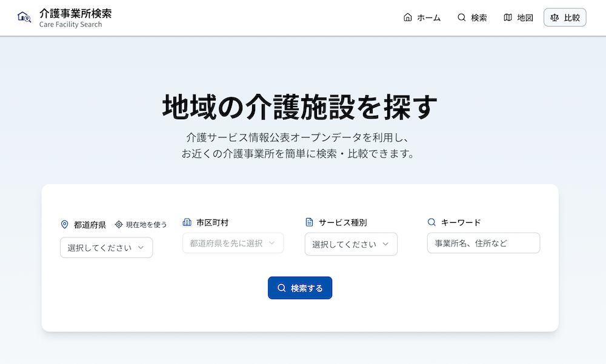Screen dimensions: 606x364
Task: Click the magnifier icon inside 検索する button
Action: pos(282,288)
